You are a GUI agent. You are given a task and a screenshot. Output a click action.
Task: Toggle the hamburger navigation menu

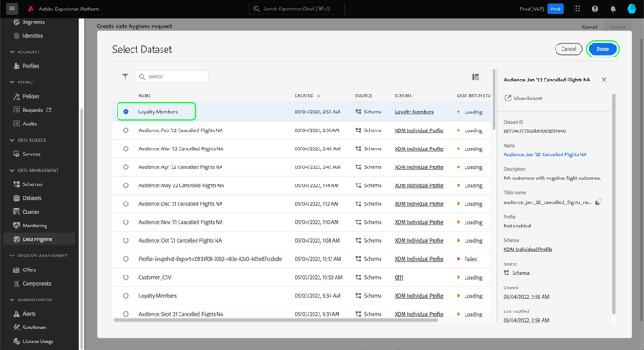(12, 9)
